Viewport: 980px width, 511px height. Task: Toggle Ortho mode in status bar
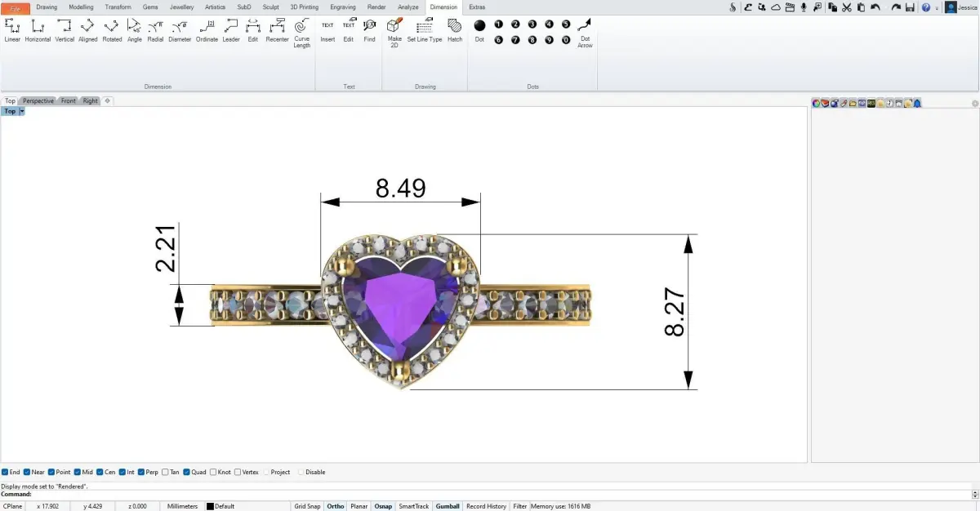point(336,506)
